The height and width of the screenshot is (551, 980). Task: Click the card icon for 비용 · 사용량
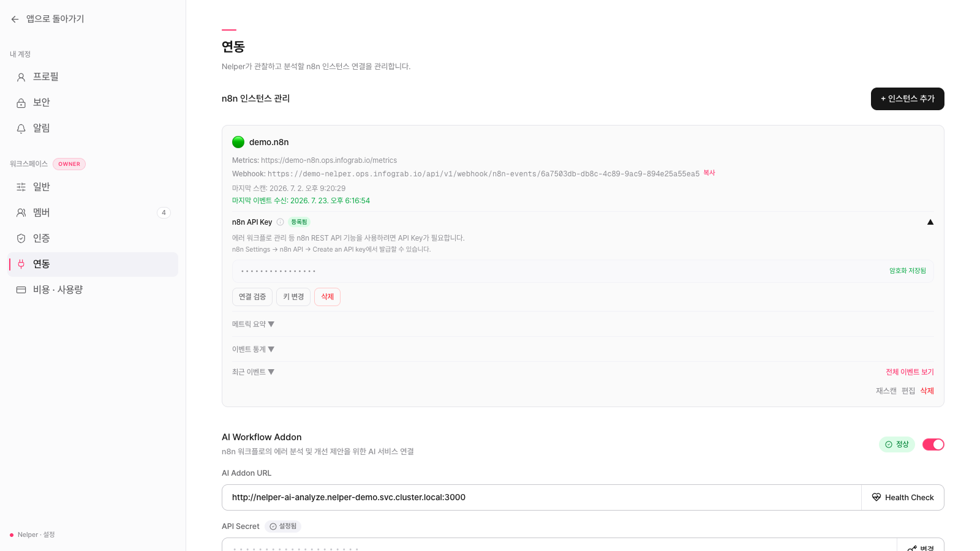click(x=21, y=290)
